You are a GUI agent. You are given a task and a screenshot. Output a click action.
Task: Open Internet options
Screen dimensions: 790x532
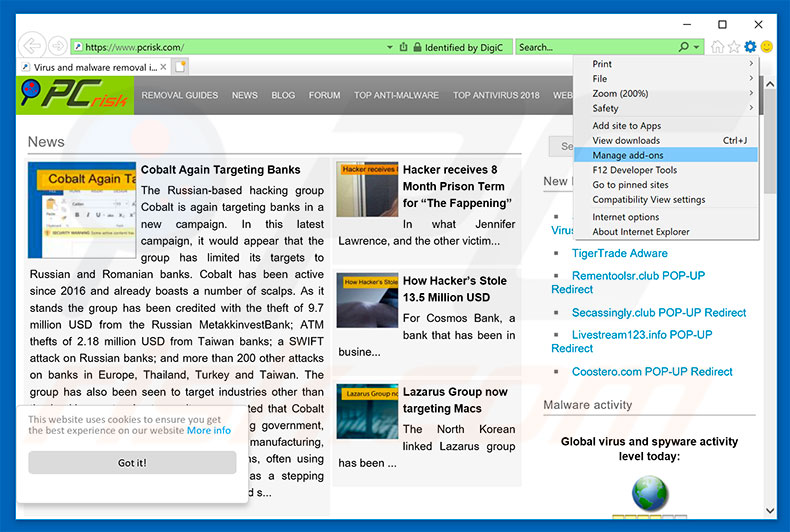click(666, 217)
